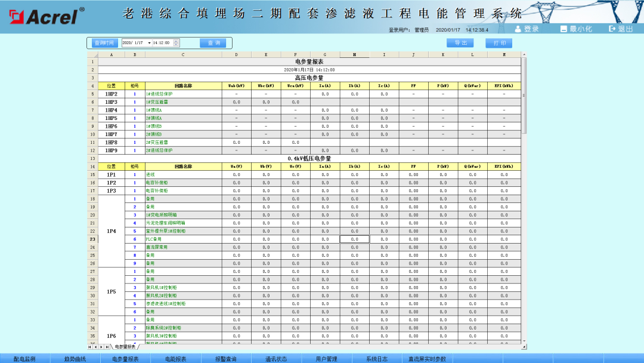Click the EPI(kWh) header in row 14

click(x=504, y=167)
